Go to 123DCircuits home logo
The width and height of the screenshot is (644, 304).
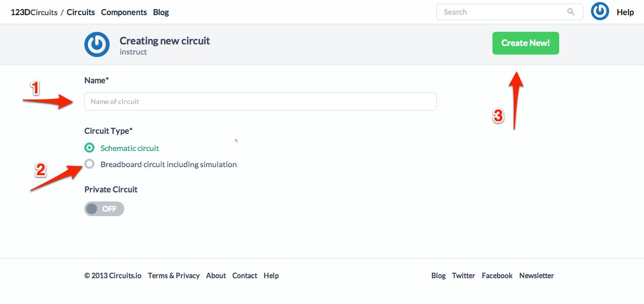coord(34,12)
